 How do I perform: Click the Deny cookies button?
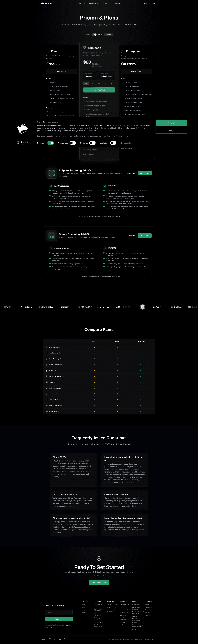click(x=171, y=130)
